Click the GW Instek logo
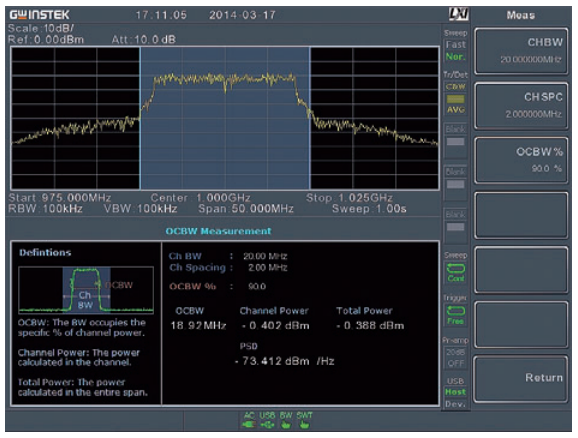Screen dimensions: 578x438 (39, 15)
